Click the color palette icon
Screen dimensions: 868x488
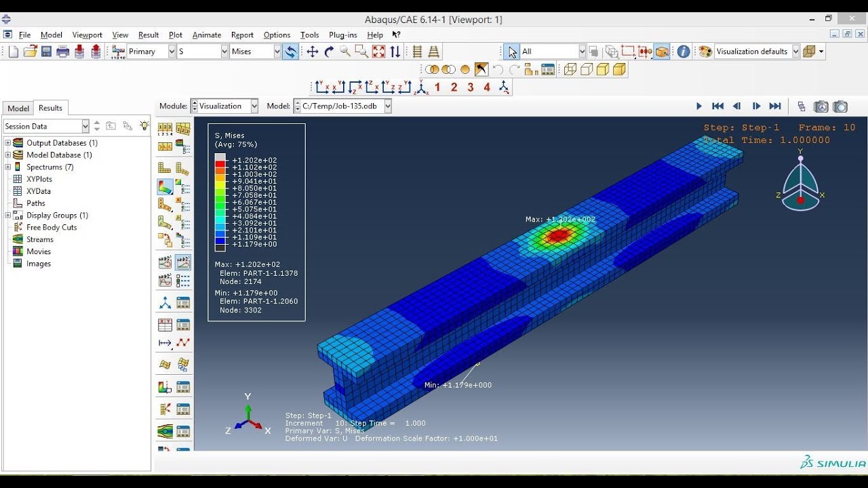pyautogui.click(x=705, y=52)
